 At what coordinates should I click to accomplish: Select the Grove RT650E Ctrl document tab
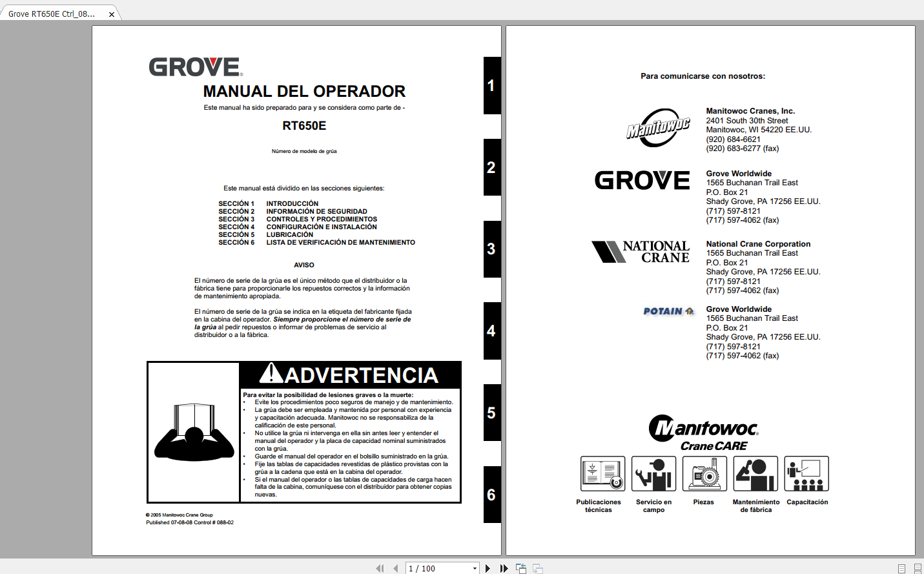pyautogui.click(x=52, y=12)
